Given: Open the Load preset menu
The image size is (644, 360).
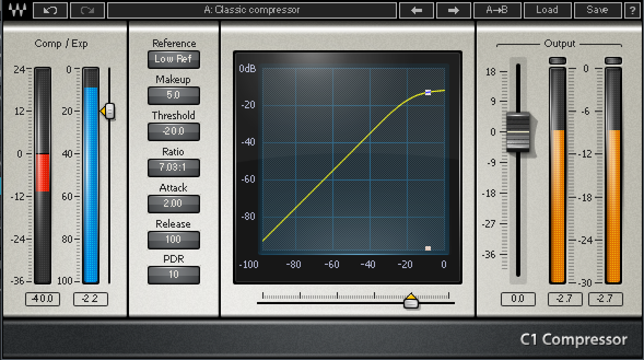Looking at the screenshot, I should (547, 10).
